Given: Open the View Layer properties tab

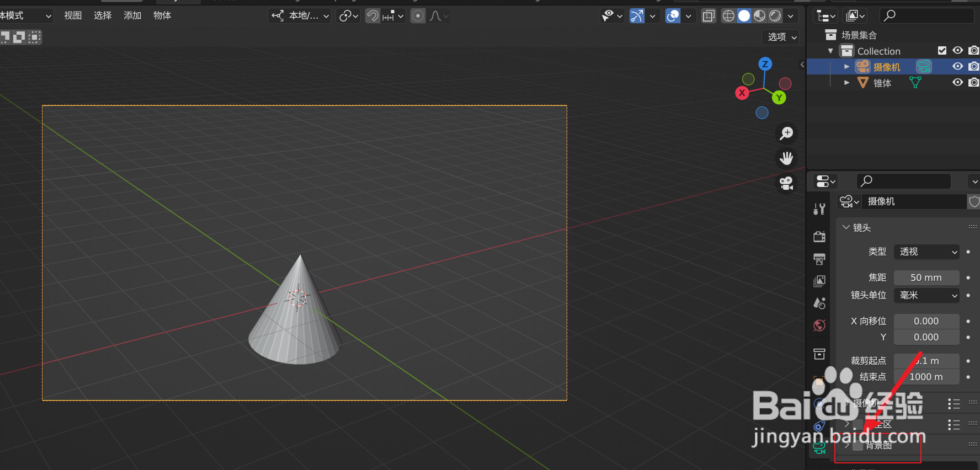Looking at the screenshot, I should [x=819, y=281].
